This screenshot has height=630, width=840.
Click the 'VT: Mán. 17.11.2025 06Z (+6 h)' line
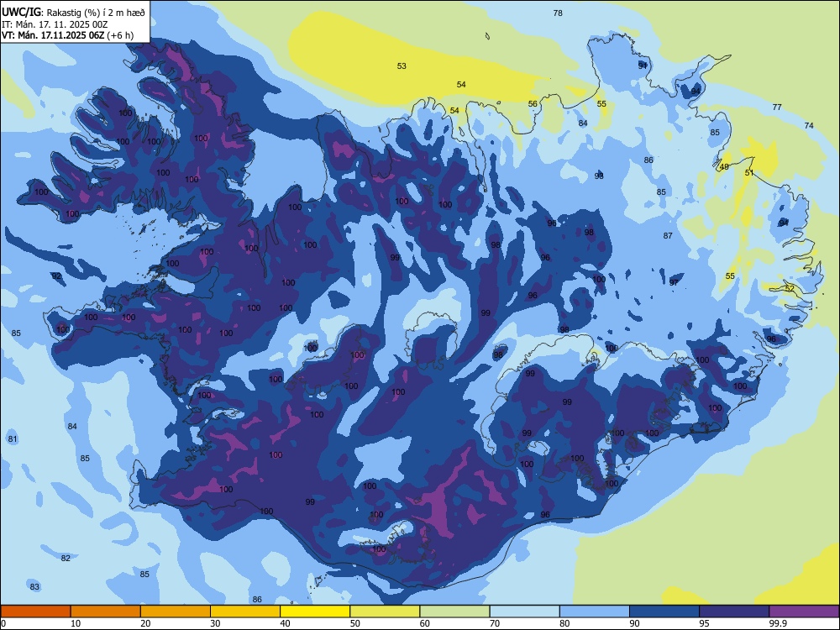point(67,35)
